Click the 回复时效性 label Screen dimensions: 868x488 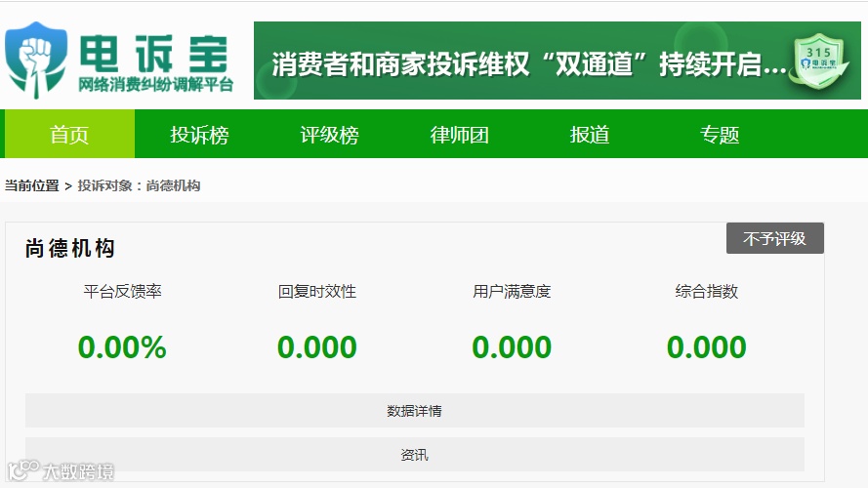[x=317, y=292]
